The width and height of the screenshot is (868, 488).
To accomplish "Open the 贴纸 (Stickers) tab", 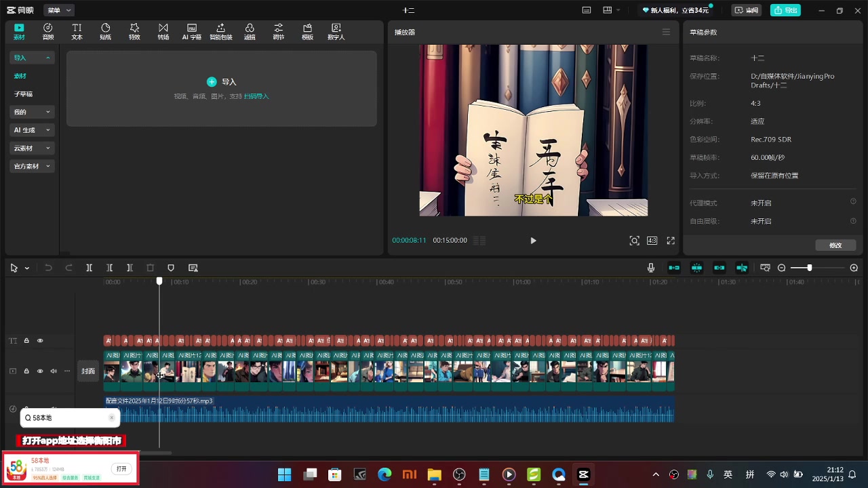I will (106, 31).
